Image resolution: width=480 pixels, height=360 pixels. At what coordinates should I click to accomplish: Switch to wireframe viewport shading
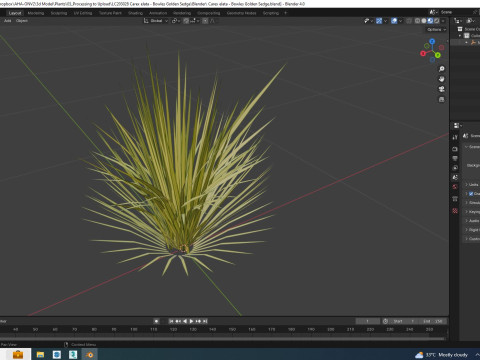pos(417,21)
